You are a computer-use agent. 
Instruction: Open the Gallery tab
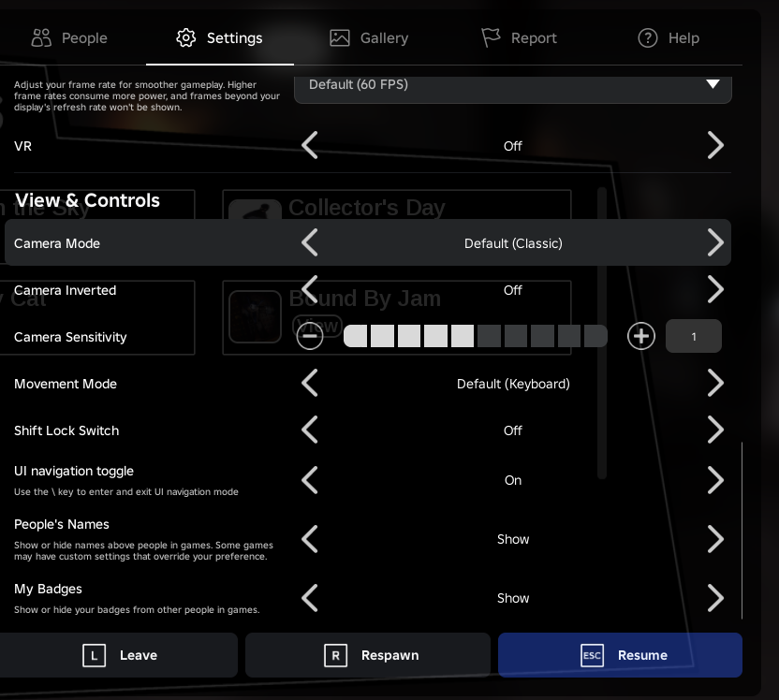369,37
